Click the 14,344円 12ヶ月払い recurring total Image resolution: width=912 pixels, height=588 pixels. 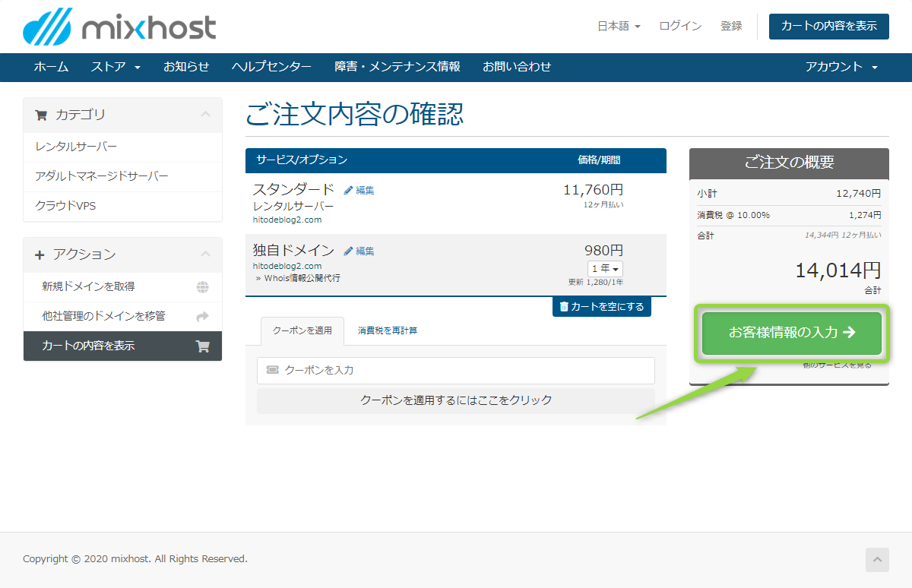click(x=843, y=236)
